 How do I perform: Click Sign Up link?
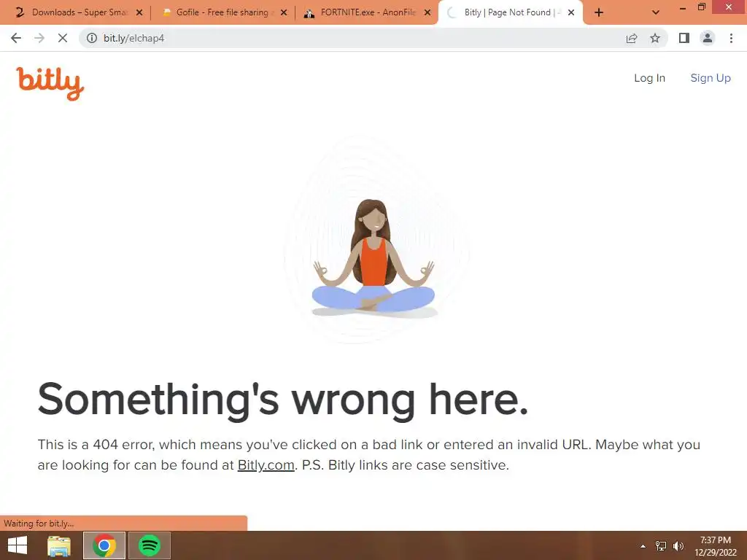tap(711, 78)
